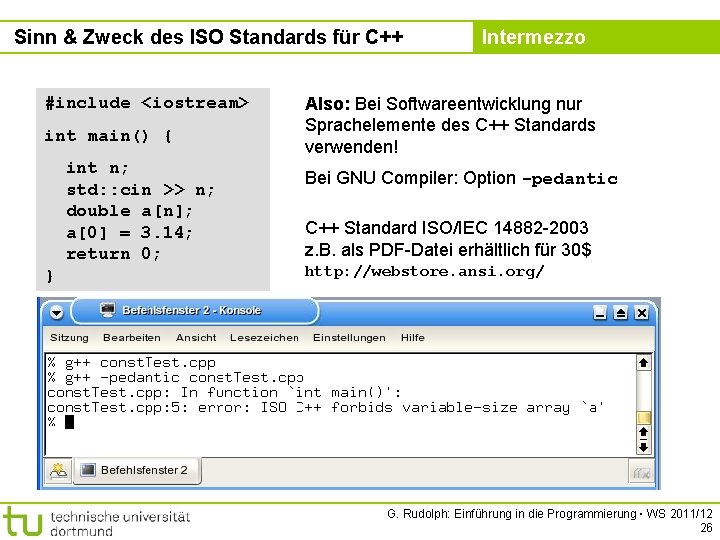Shade the Konsole window with up-arrow button
The height and width of the screenshot is (540, 720).
[x=620, y=313]
